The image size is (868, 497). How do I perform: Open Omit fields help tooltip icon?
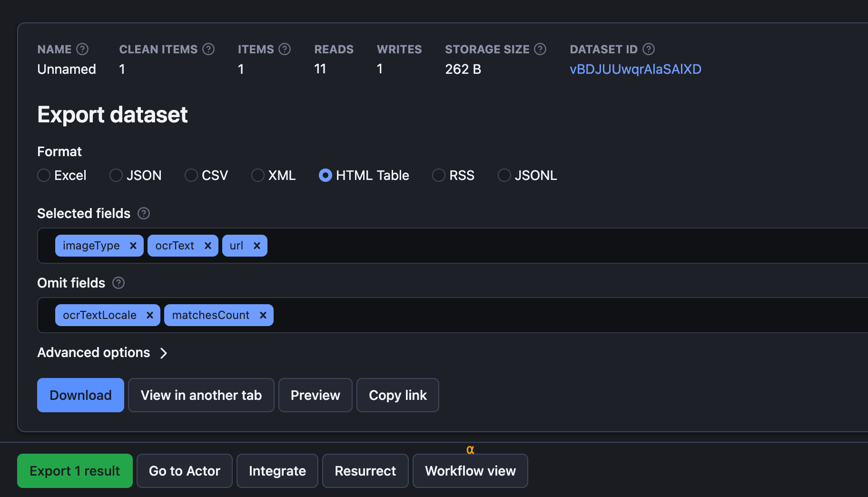118,283
